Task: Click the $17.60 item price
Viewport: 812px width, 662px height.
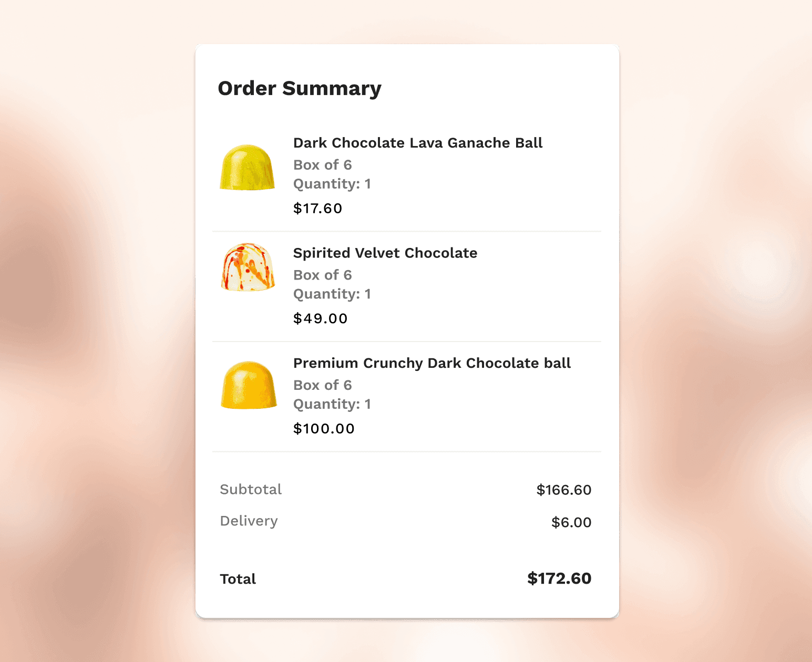Action: click(x=317, y=209)
